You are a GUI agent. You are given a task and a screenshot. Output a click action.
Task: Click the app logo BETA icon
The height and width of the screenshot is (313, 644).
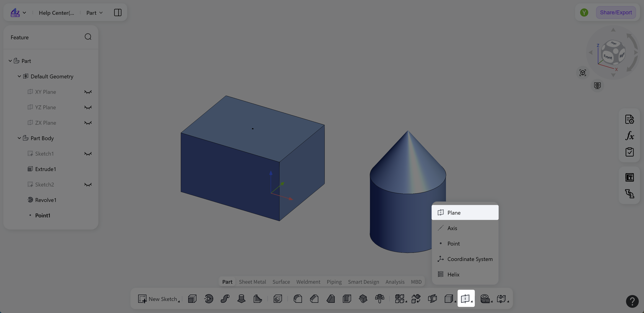pos(15,12)
